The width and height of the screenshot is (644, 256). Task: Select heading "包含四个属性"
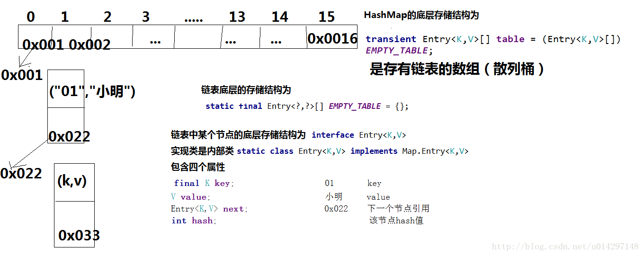point(198,167)
